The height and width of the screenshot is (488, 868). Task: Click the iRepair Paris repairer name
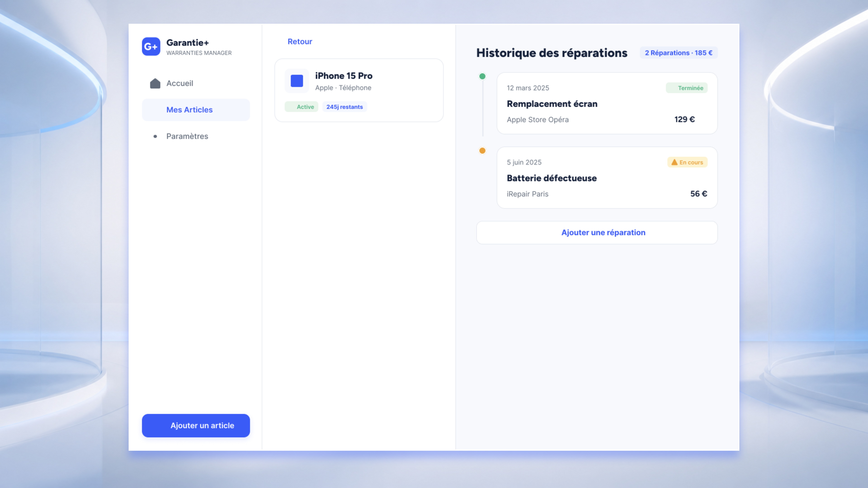[x=527, y=194]
